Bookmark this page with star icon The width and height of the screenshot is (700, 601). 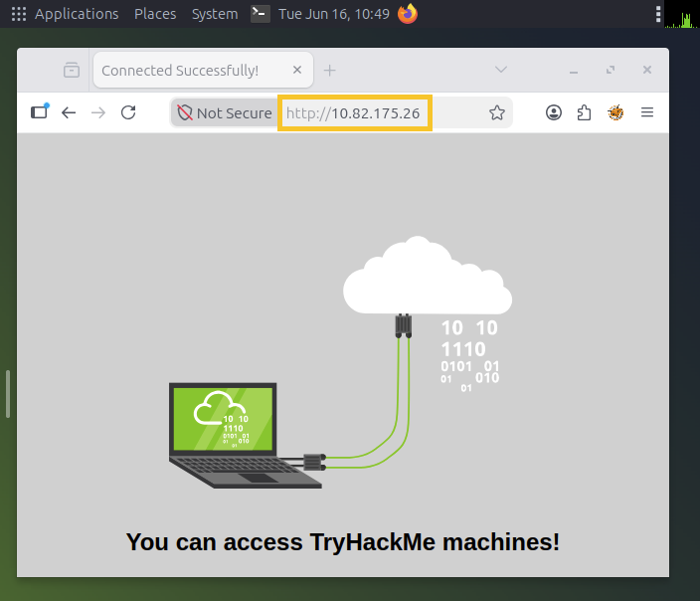click(497, 112)
